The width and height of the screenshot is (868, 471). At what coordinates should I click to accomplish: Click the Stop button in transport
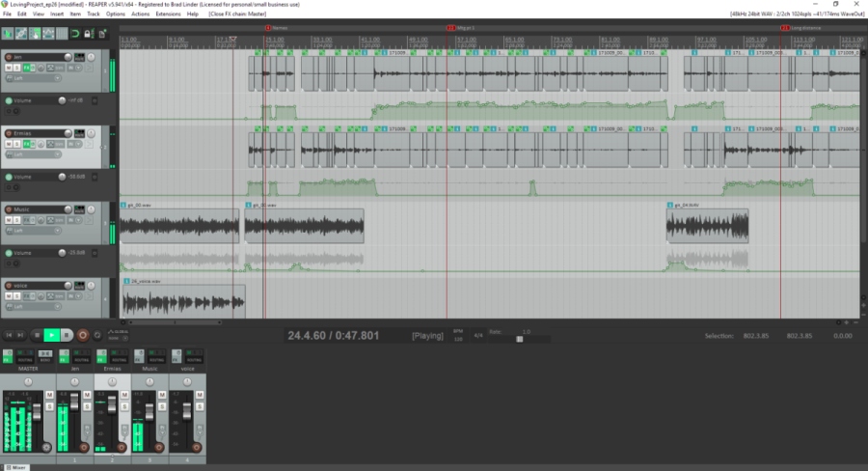tap(37, 335)
